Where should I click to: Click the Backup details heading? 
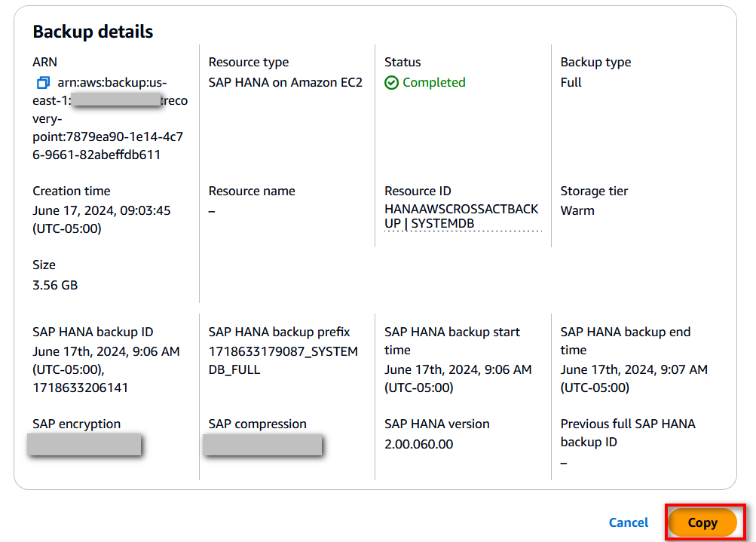pyautogui.click(x=93, y=32)
